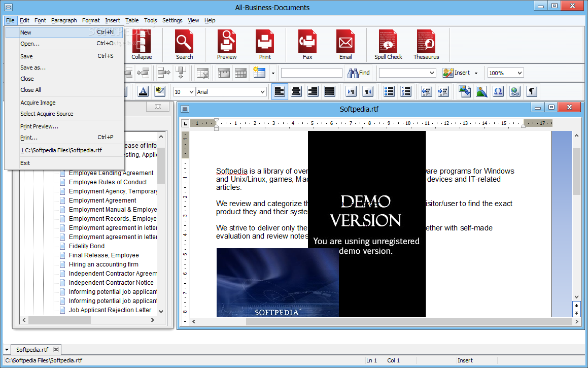Select Independent Contractor Notice item

111,282
